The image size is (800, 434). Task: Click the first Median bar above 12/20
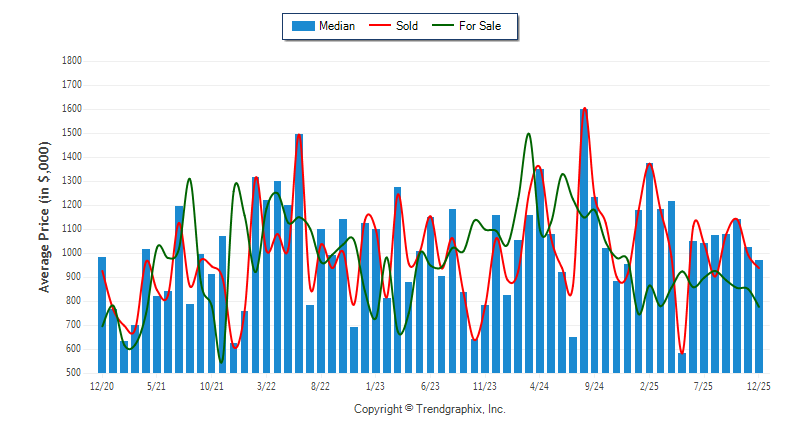(x=102, y=314)
